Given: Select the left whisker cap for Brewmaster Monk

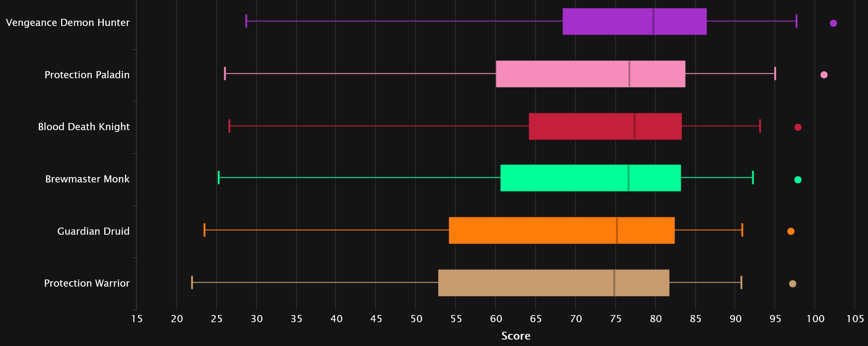Looking at the screenshot, I should 219,177.
